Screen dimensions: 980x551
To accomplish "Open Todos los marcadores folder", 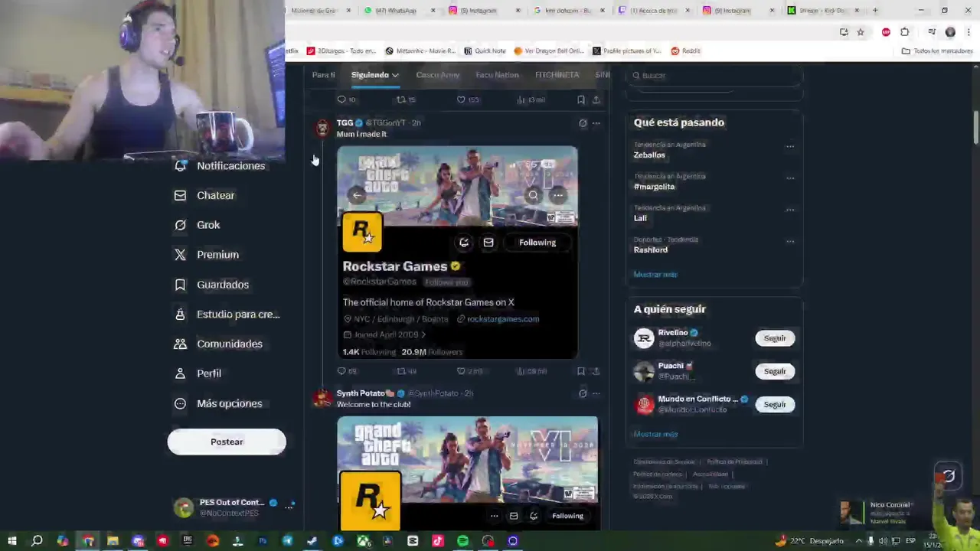I will (936, 51).
